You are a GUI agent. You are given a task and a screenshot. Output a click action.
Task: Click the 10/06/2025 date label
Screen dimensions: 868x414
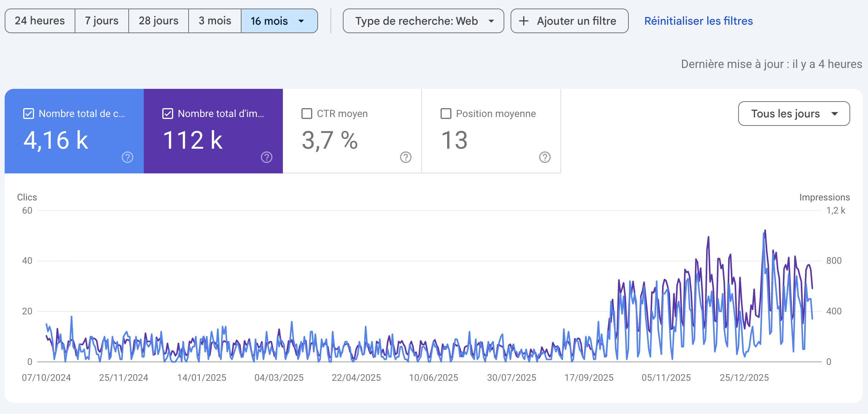[x=434, y=378]
